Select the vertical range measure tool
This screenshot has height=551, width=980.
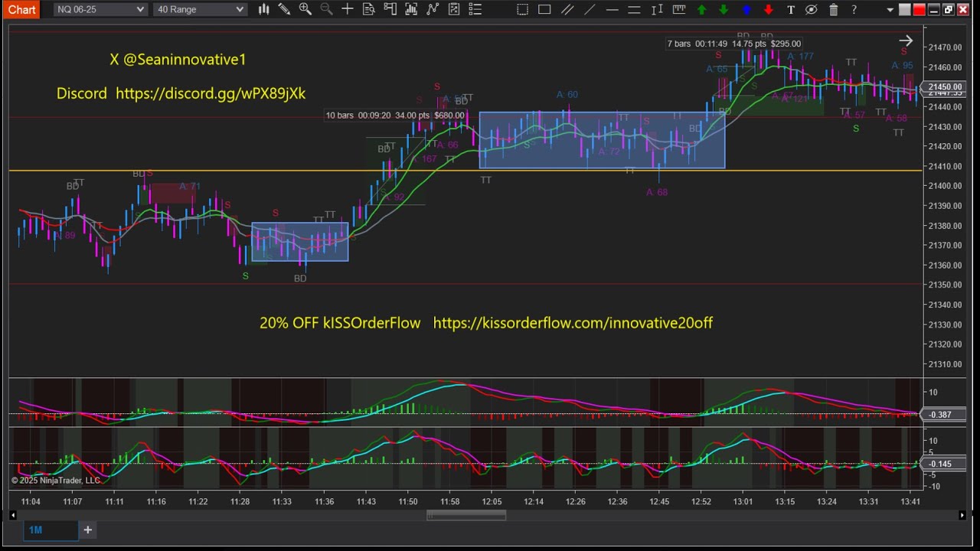pos(657,9)
